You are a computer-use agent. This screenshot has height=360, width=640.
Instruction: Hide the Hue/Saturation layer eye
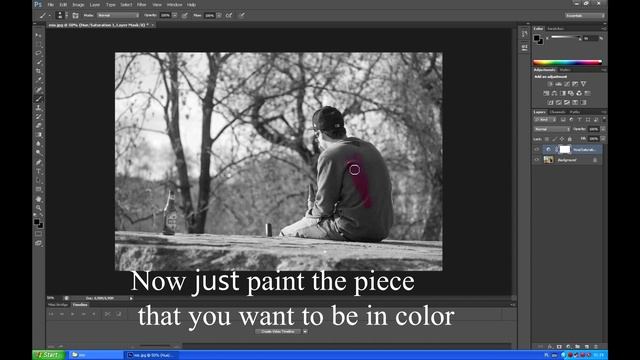pyautogui.click(x=537, y=149)
